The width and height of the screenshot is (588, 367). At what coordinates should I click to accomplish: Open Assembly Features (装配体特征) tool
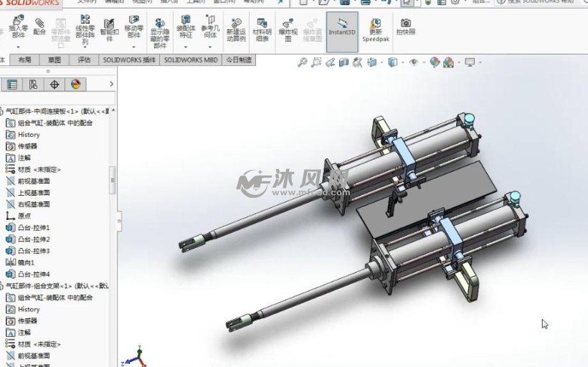[186, 27]
